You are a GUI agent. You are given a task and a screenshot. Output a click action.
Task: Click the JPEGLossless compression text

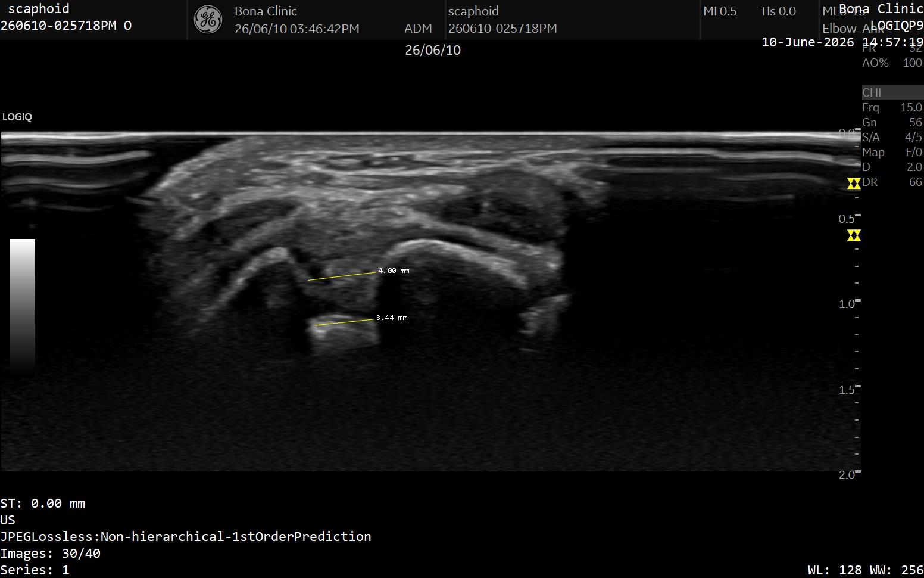click(186, 536)
